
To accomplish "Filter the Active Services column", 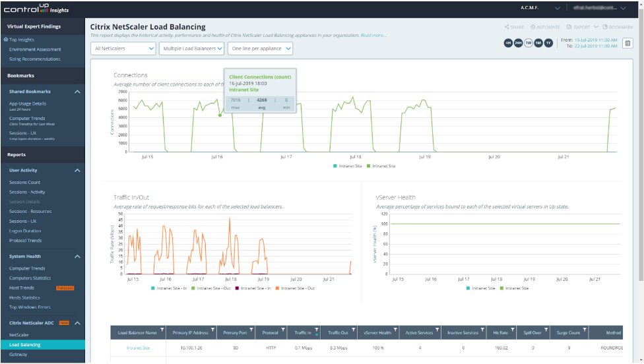I will [437, 330].
